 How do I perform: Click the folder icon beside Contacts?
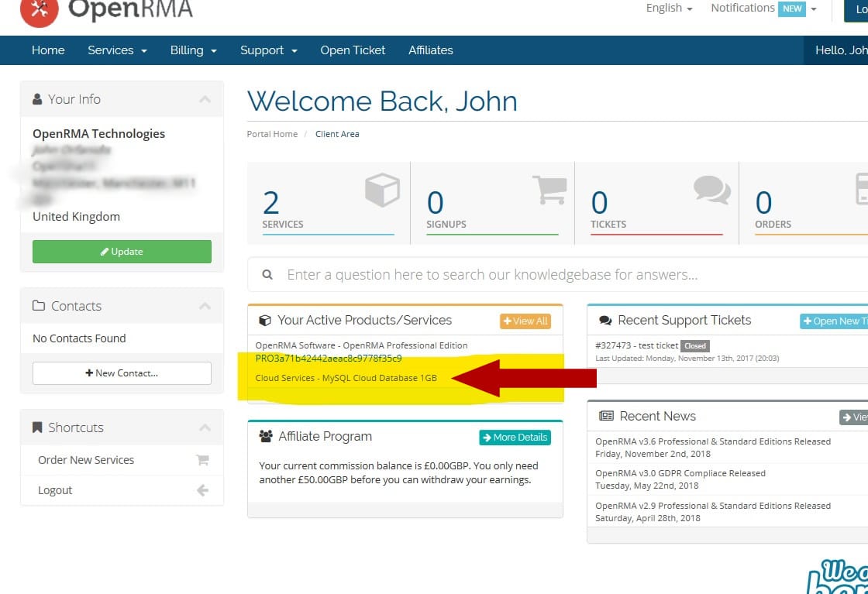click(38, 305)
